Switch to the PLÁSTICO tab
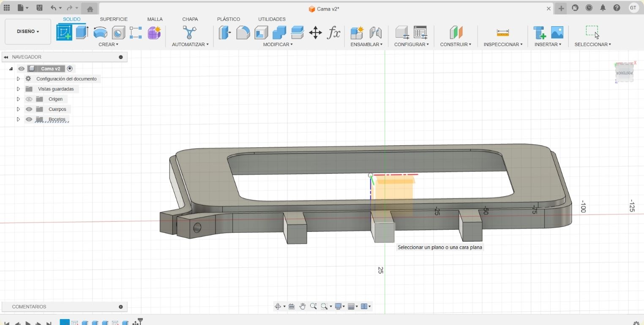Screen dimensions: 644x325 point(229,19)
